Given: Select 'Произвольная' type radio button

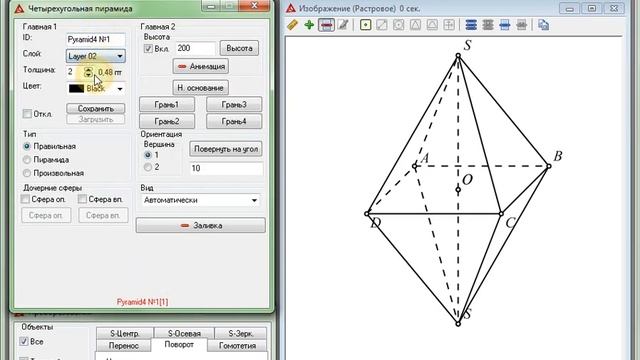Looking at the screenshot, I should 27,173.
